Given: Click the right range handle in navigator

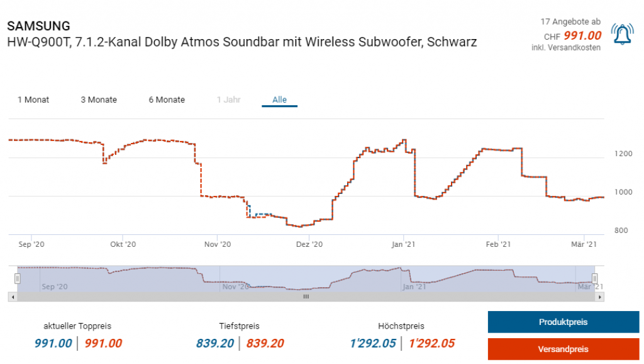Looking at the screenshot, I should coord(594,278).
